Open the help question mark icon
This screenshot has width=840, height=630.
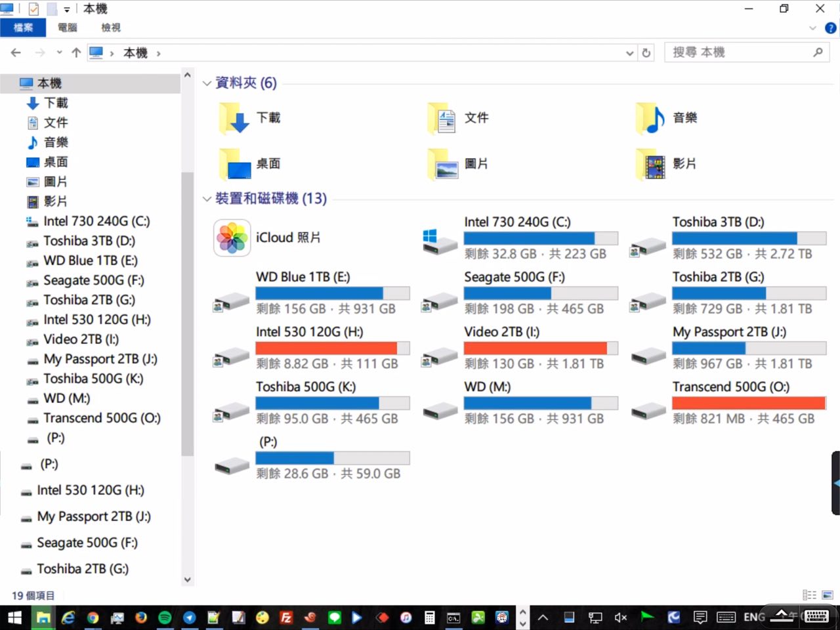point(830,28)
